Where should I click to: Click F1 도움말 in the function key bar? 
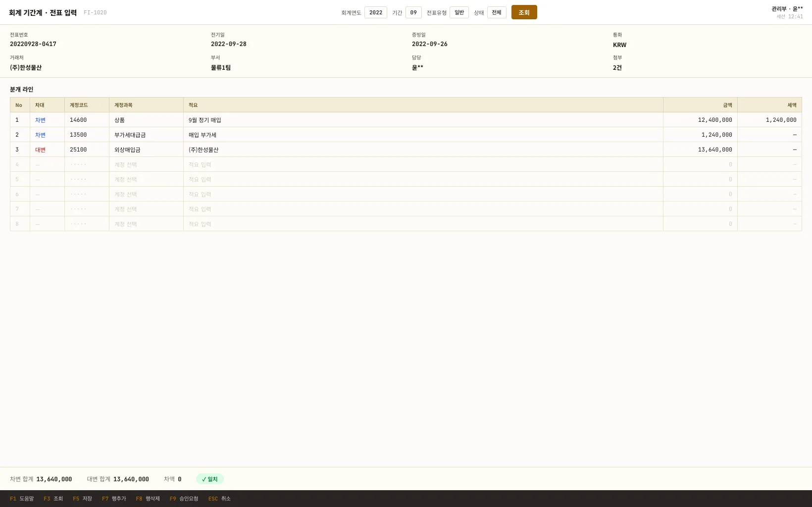click(x=22, y=499)
